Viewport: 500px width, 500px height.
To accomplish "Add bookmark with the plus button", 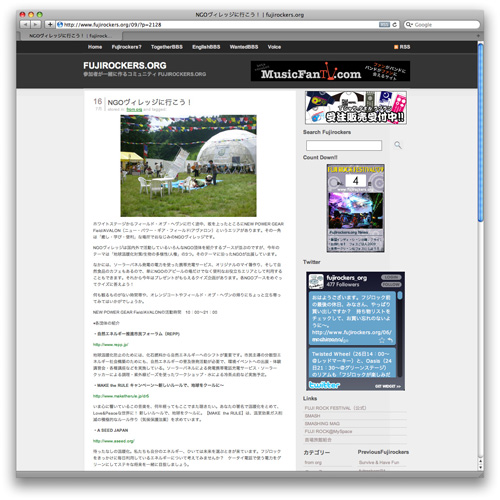I will (x=50, y=25).
